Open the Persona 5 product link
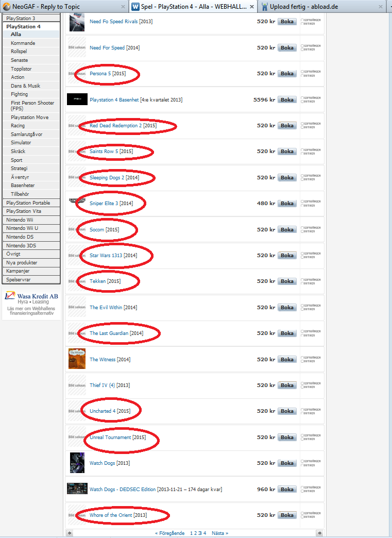The image size is (392, 538). pos(100,73)
